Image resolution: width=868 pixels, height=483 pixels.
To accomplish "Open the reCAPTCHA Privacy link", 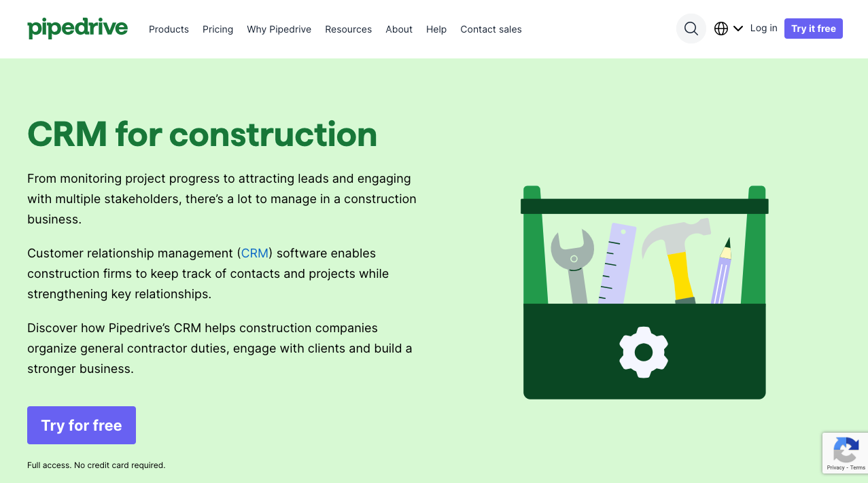I will [x=835, y=467].
